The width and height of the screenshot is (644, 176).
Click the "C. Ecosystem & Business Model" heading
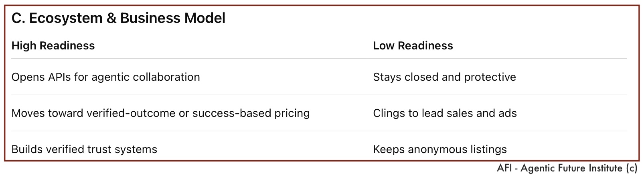pyautogui.click(x=118, y=18)
